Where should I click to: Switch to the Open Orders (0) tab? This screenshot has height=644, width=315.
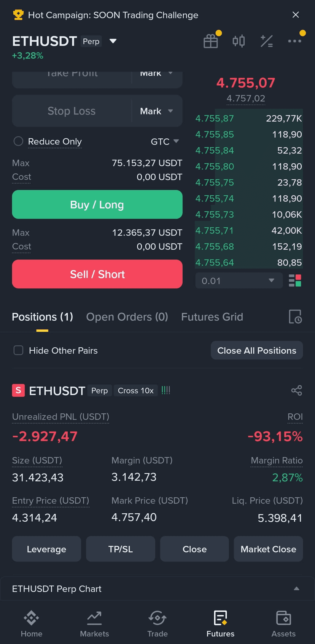pos(127,316)
